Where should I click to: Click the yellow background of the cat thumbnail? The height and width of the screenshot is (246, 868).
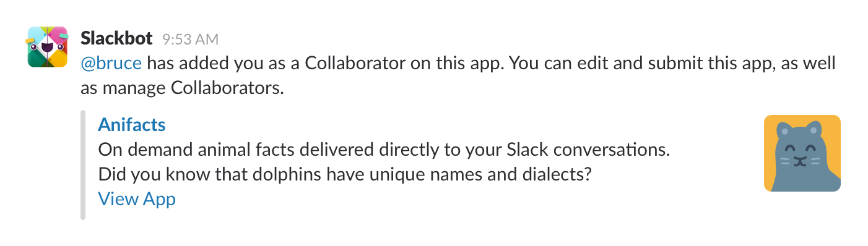[x=830, y=127]
